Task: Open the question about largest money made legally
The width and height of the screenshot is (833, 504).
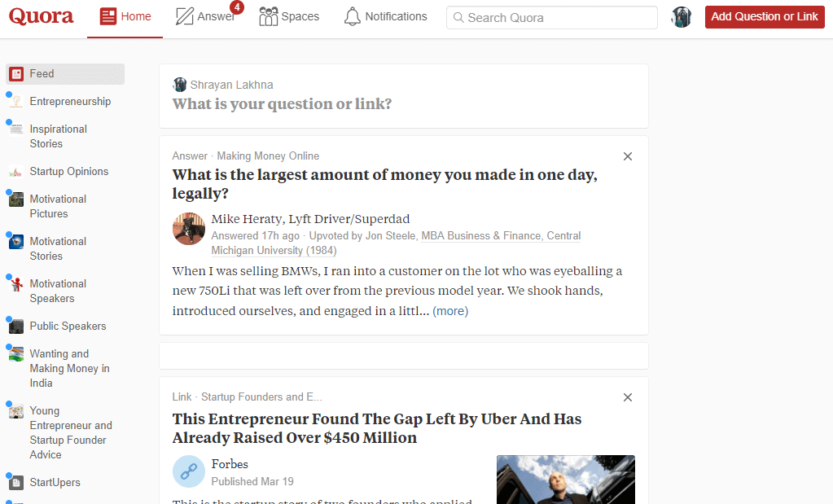Action: tap(384, 184)
